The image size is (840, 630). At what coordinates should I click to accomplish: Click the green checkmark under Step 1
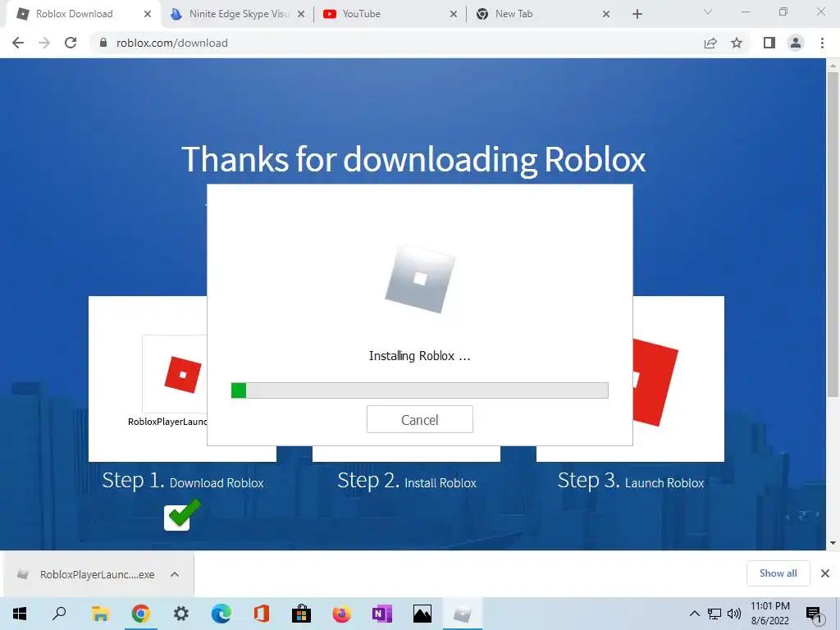(182, 515)
